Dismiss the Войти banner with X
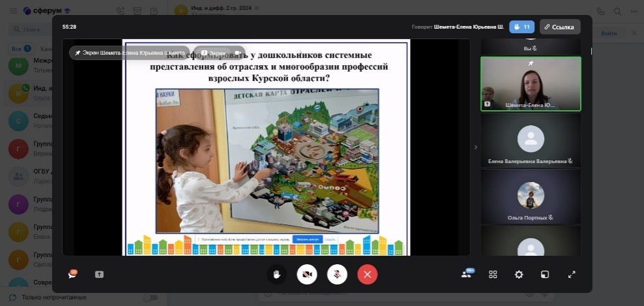Viewport: 644px width, 306px height. pos(635,33)
